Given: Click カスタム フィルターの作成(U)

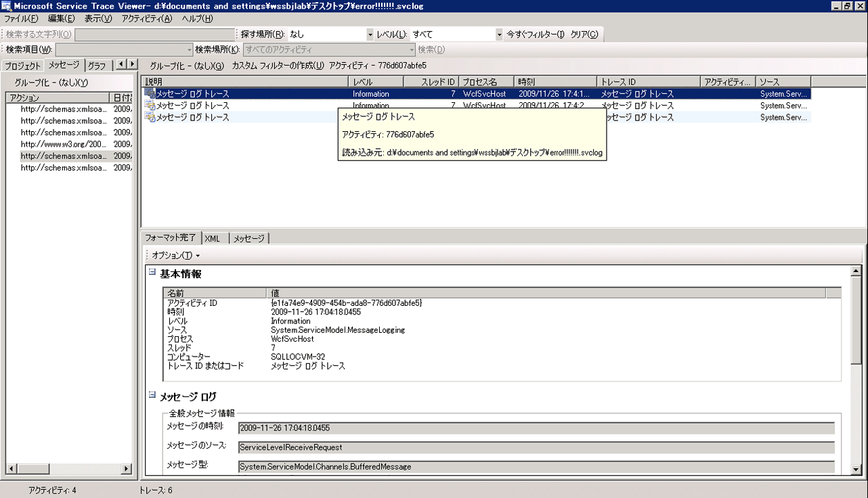Looking at the screenshot, I should coord(278,66).
